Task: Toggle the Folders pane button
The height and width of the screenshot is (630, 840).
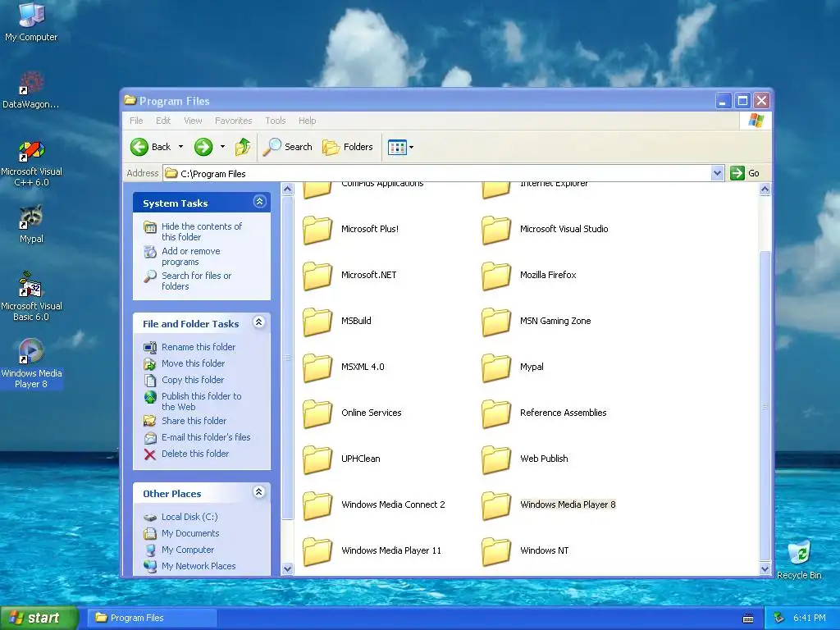Action: [x=347, y=147]
